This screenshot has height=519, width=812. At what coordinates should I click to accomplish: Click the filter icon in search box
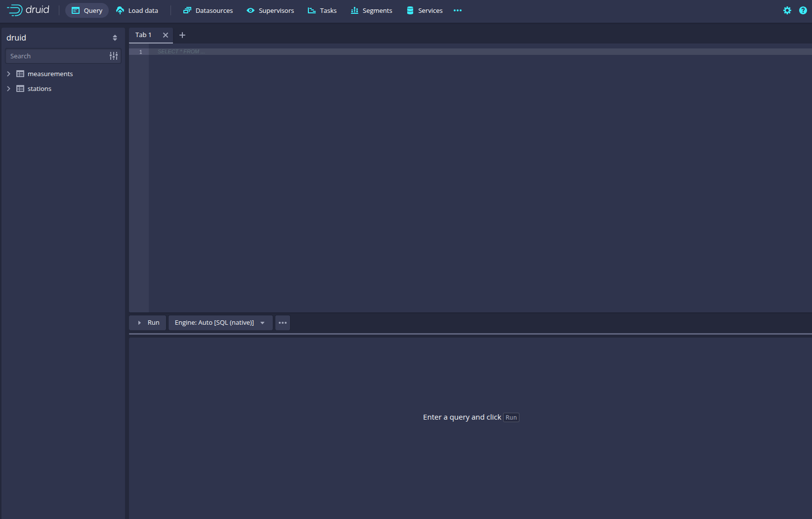coord(114,56)
